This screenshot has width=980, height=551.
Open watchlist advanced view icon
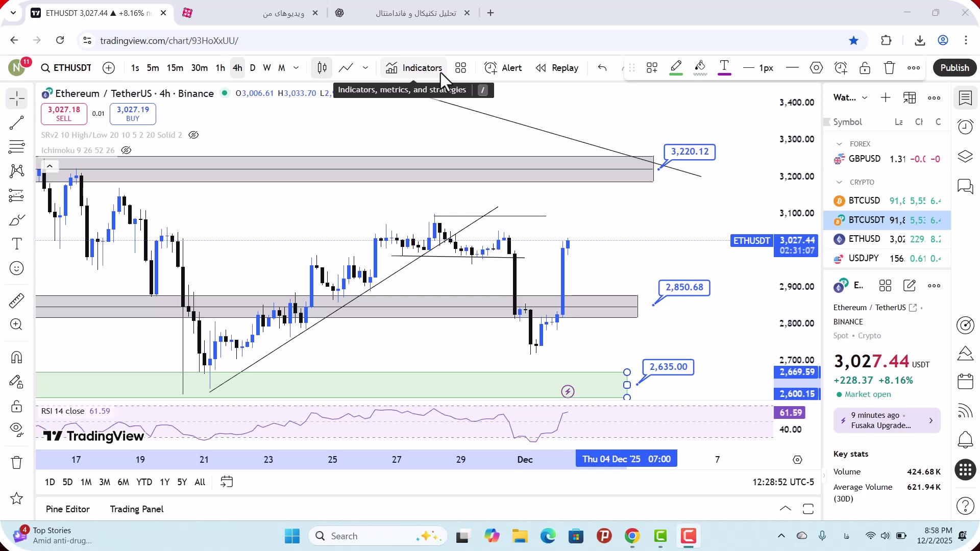(910, 97)
